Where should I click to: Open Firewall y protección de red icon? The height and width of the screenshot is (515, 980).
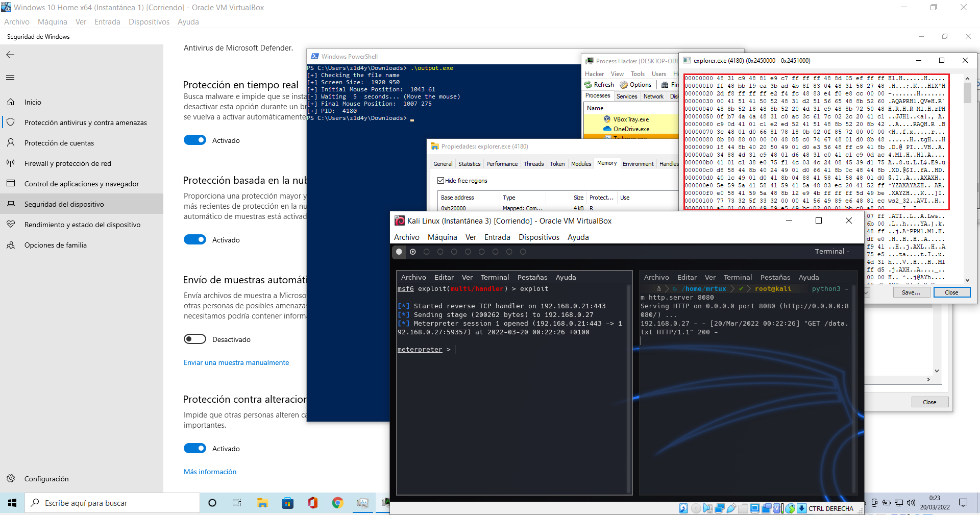11,163
